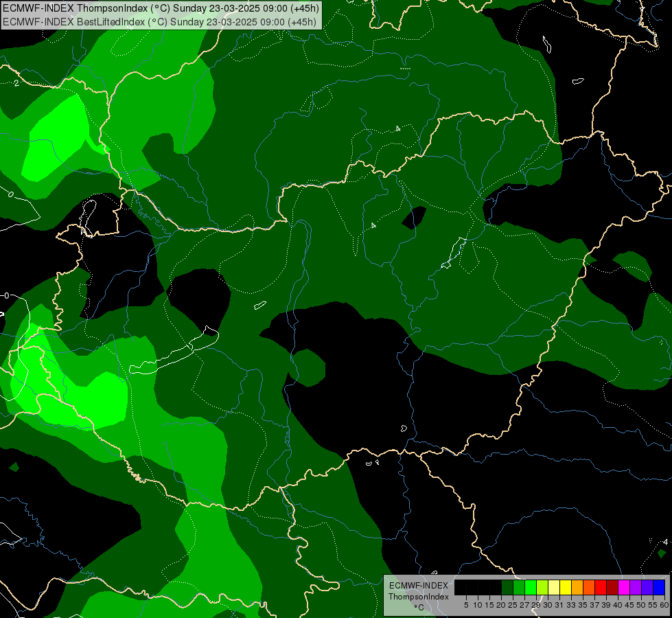Pick the bright green 27–29 legend swatch
672x618 pixels.
click(531, 587)
